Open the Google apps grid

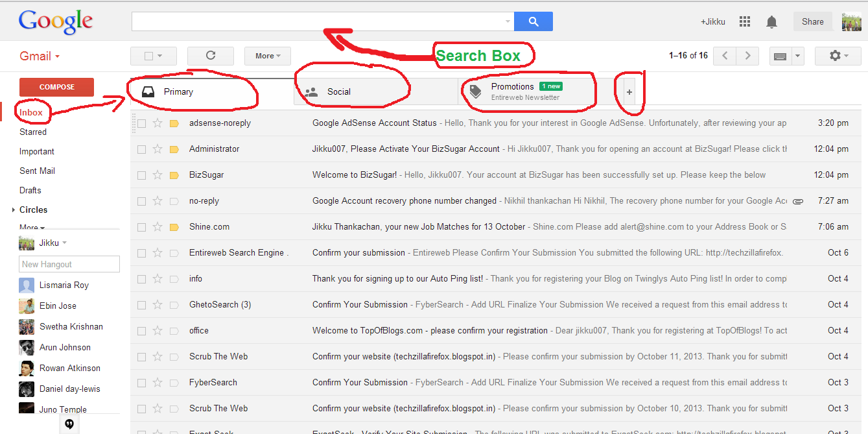(745, 21)
